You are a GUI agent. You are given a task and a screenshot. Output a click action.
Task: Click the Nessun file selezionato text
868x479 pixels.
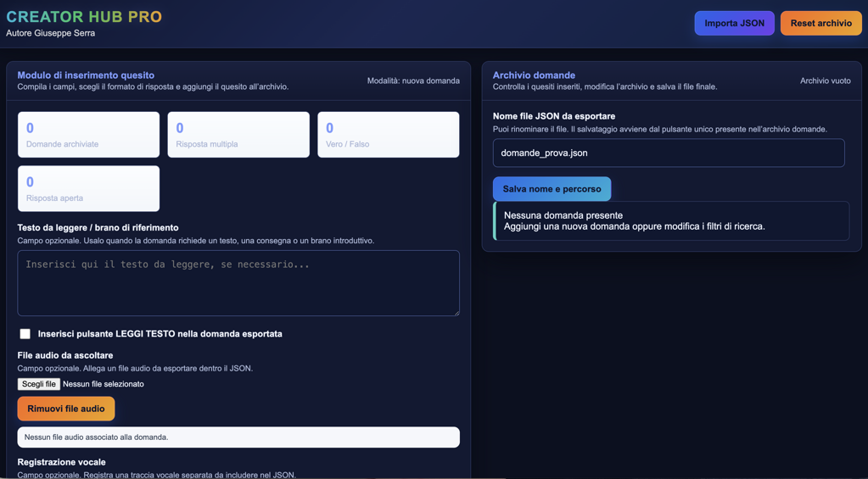tap(104, 384)
